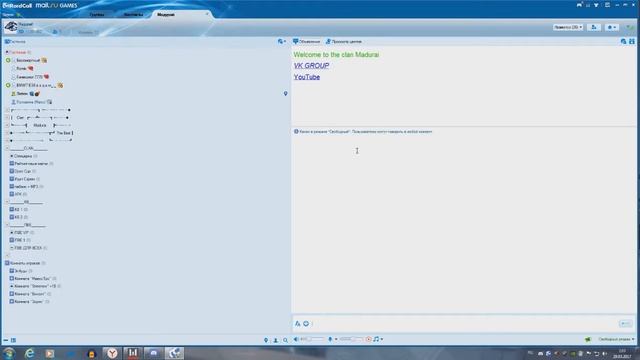The image size is (640, 360).
Task: Click the Madura decorative channel row
Action: click(40, 125)
